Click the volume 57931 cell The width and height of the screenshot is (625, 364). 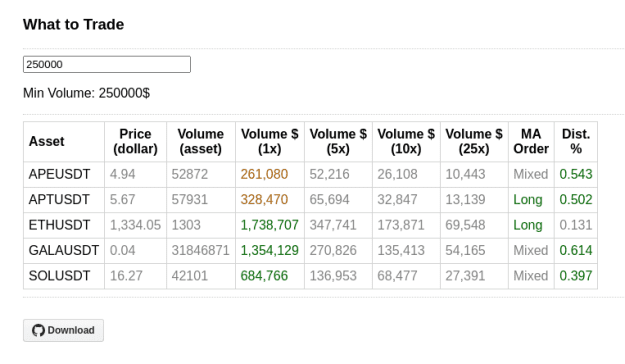coord(201,200)
